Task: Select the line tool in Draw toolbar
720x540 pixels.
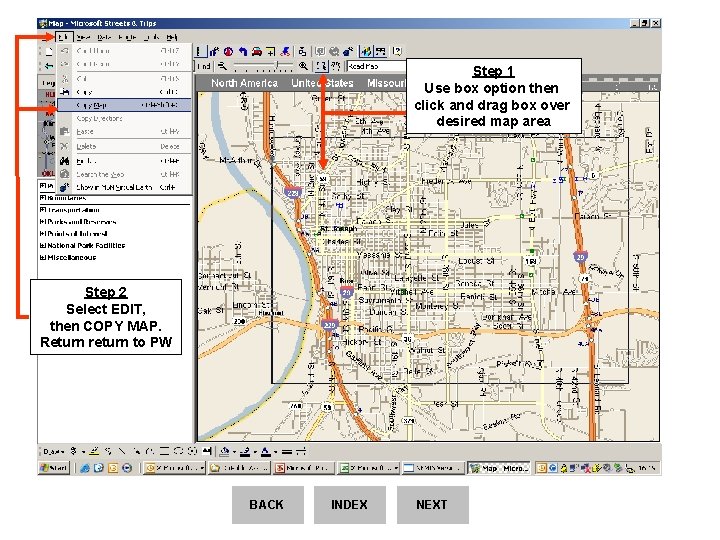Action: pos(122,451)
